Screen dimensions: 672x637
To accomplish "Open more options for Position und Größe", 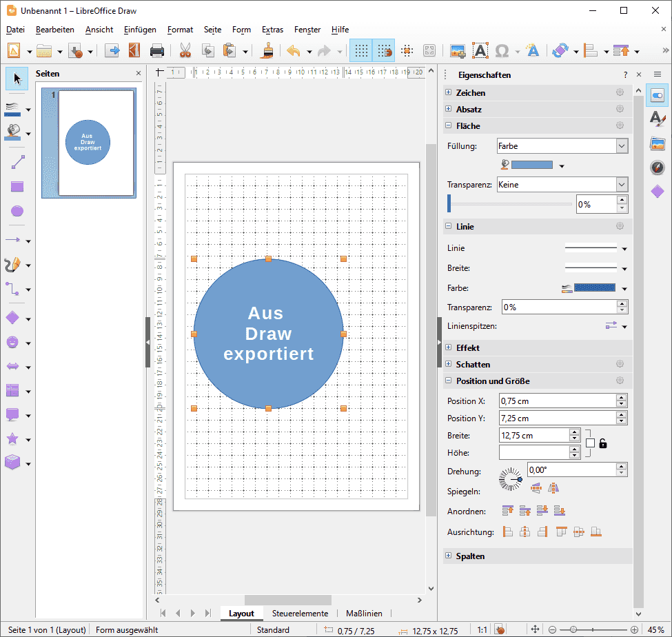I will click(x=620, y=381).
